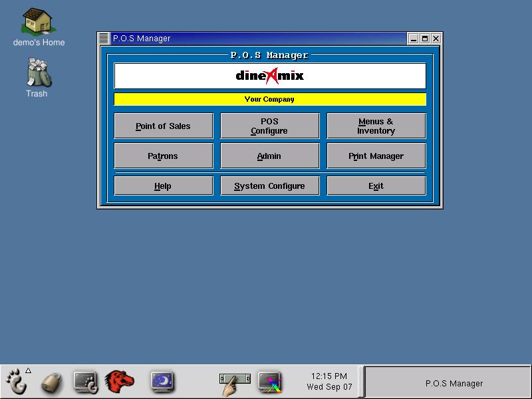Open Print Manager
This screenshot has width=532, height=399.
376,156
